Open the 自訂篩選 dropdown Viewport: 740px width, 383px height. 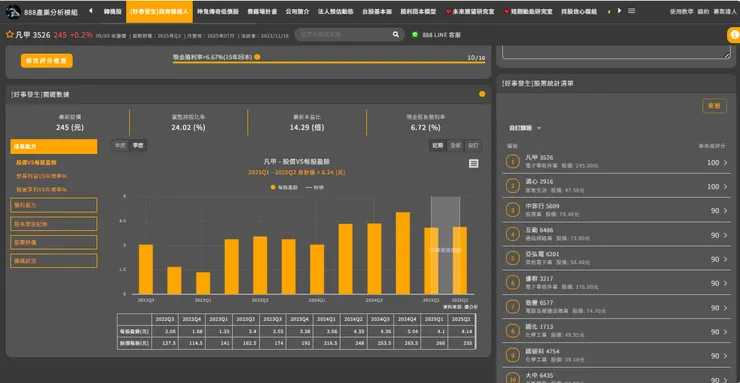[525, 128]
